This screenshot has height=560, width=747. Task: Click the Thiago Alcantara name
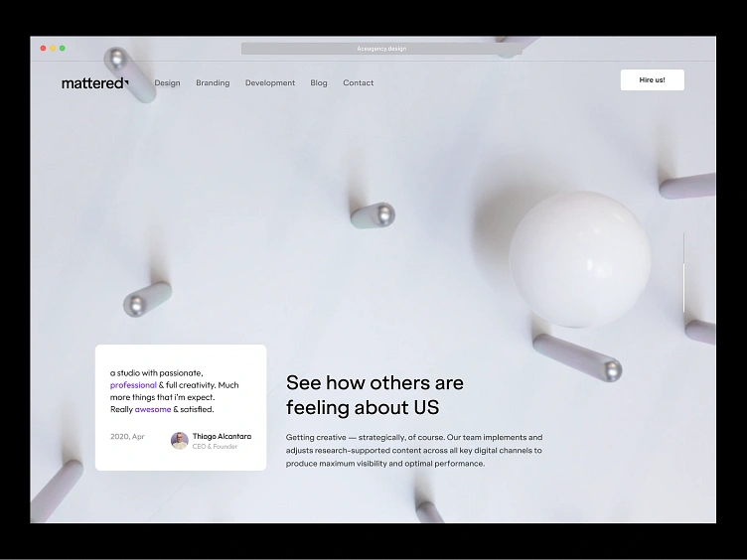[222, 436]
